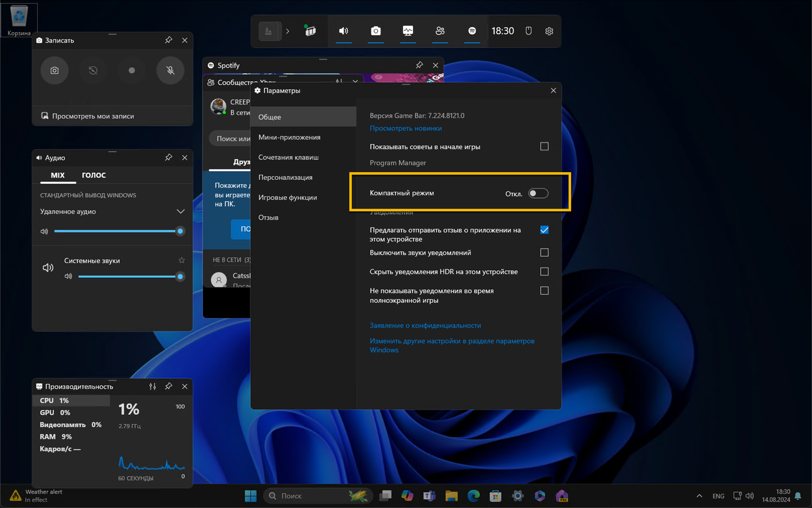The width and height of the screenshot is (812, 508).
Task: Toggle the microphone icon in the Записать widget
Action: pyautogui.click(x=171, y=70)
